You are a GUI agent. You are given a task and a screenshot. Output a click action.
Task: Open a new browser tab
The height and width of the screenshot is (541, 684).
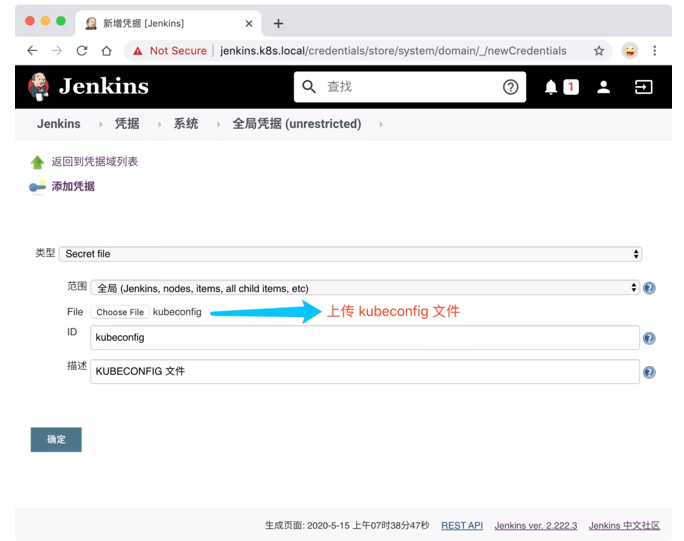point(278,23)
